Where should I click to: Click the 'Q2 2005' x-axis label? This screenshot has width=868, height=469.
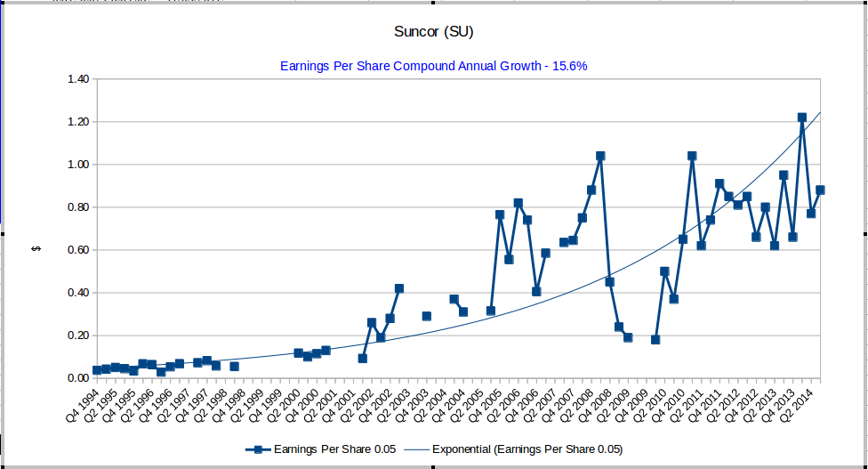467,406
